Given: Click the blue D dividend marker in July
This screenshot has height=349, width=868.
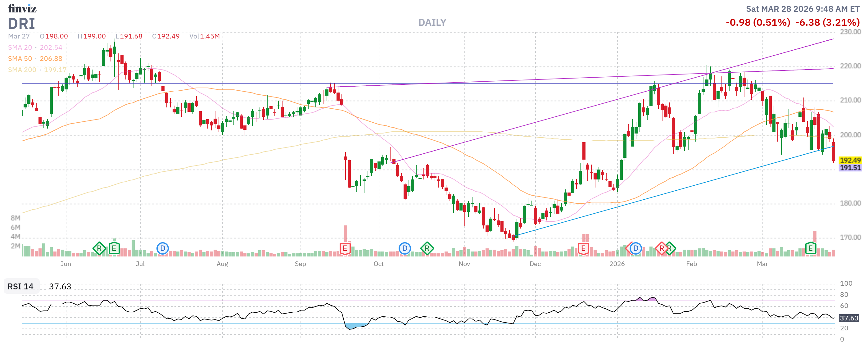Looking at the screenshot, I should coord(162,249).
